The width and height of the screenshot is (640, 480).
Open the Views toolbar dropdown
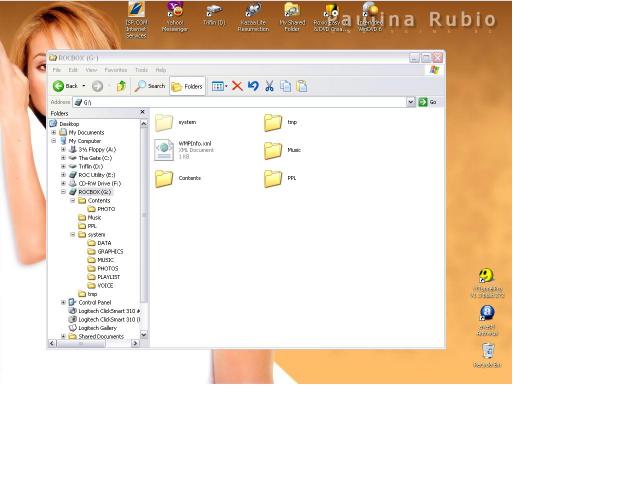coord(220,86)
